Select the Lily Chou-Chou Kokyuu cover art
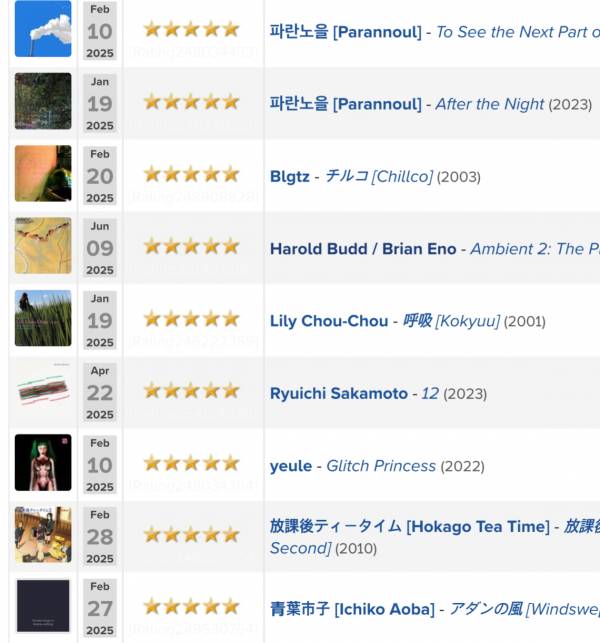Screen dimensions: 600x643 43,318
